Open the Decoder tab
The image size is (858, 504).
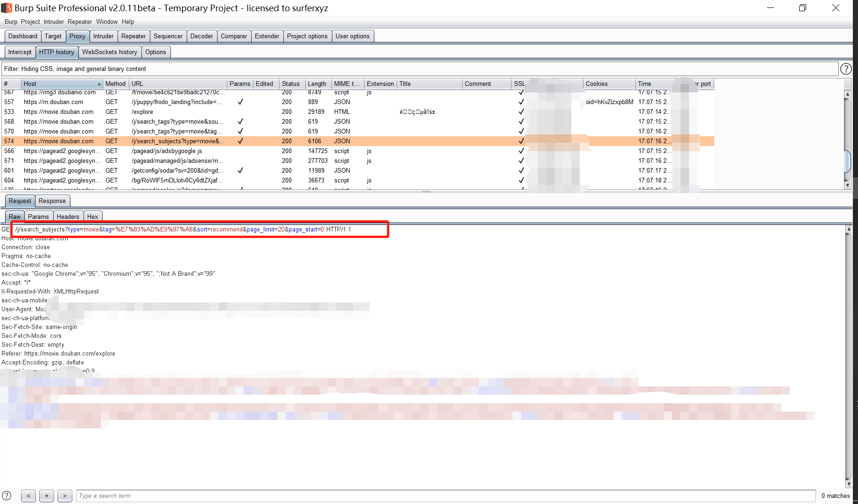(x=202, y=36)
